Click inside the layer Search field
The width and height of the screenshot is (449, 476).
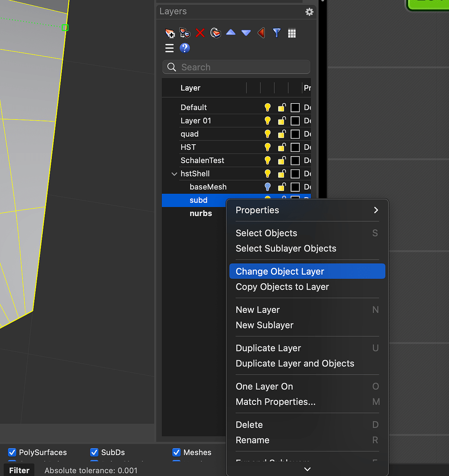pyautogui.click(x=236, y=67)
